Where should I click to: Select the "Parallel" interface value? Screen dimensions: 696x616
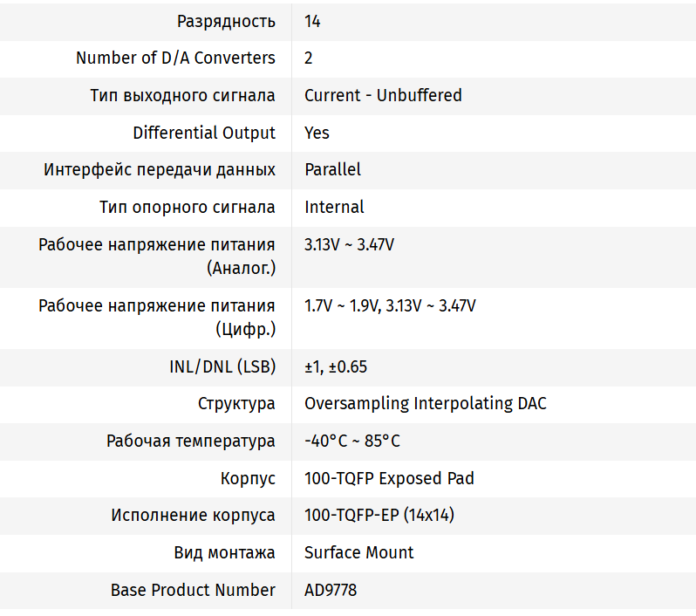332,169
